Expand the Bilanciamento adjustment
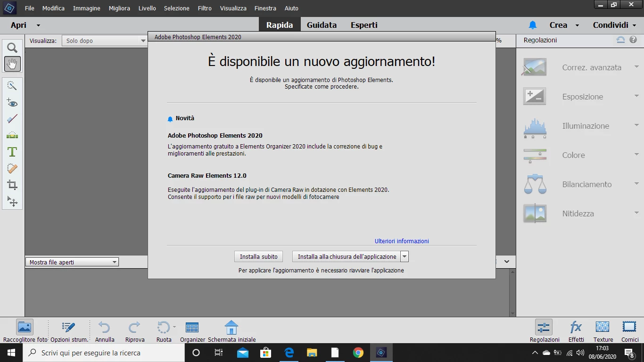Viewport: 644px width, 362px height. (x=636, y=184)
